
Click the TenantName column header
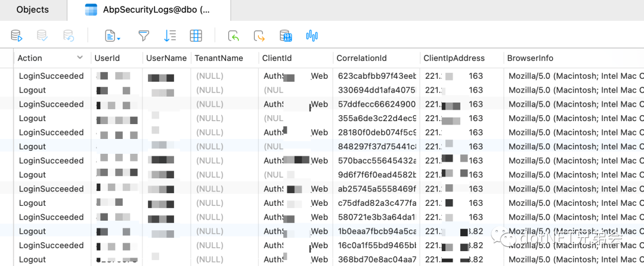point(219,58)
